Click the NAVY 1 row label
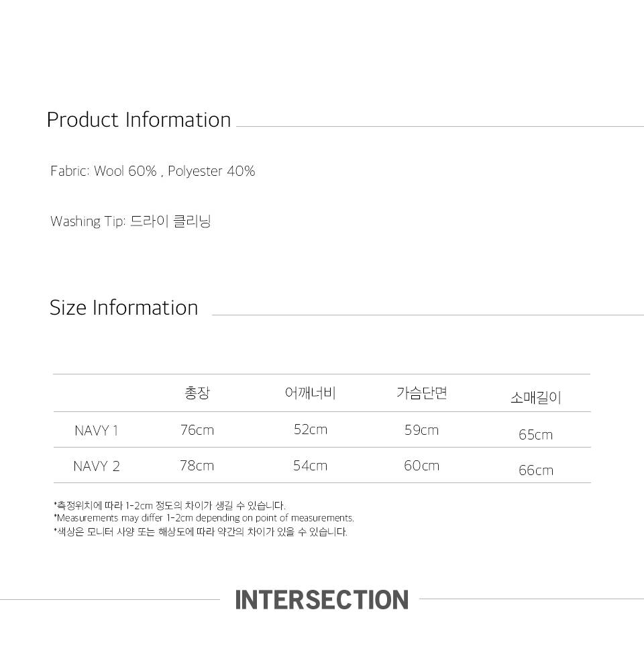The width and height of the screenshot is (644, 669). (97, 431)
